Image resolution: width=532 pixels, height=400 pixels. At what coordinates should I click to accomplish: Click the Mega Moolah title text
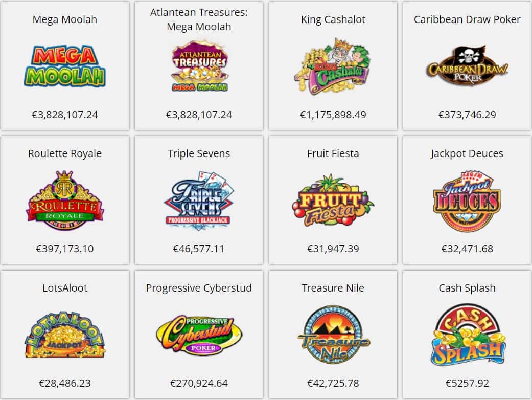click(65, 19)
